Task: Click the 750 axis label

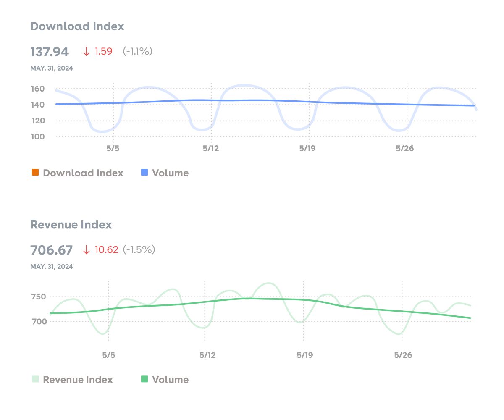Action: [x=38, y=297]
